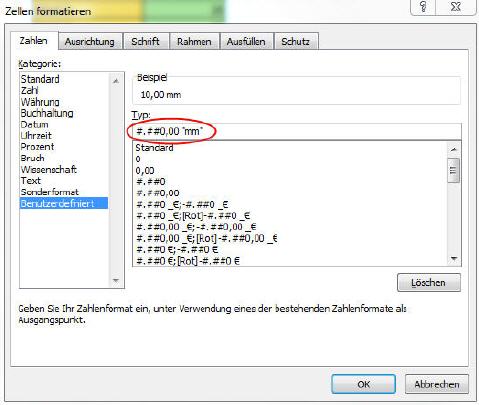
Task: Select the Ausfüllen tab
Action: [246, 42]
